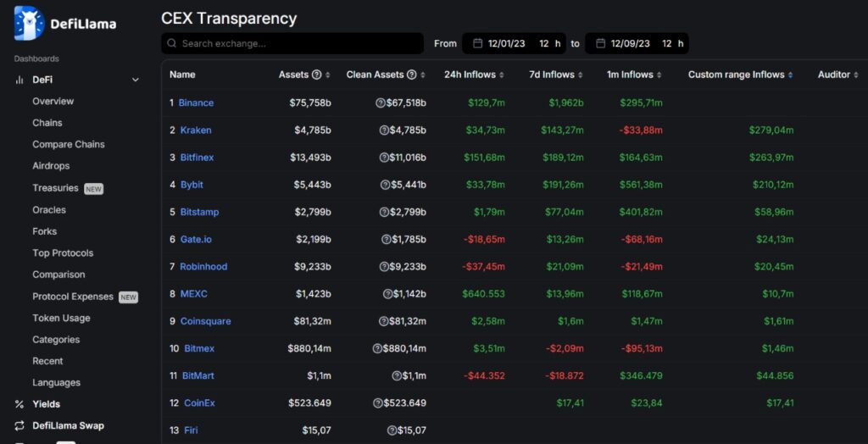Click the question icon beside BitMart clean assets

click(397, 375)
